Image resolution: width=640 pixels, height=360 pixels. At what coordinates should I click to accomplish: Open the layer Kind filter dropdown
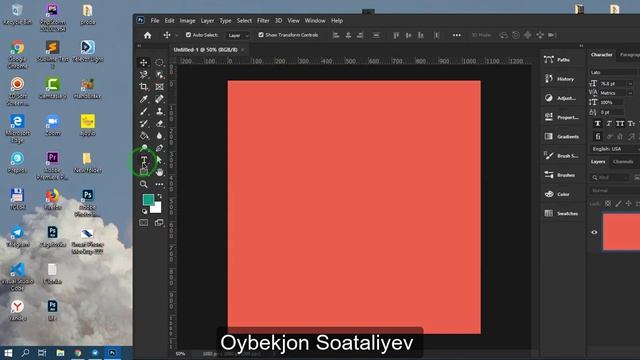click(x=610, y=178)
